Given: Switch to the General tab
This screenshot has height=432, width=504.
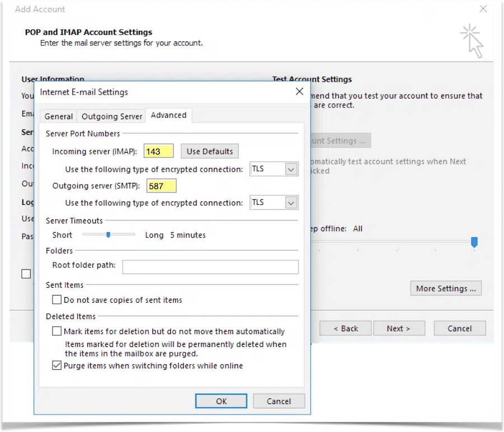Looking at the screenshot, I should (59, 116).
